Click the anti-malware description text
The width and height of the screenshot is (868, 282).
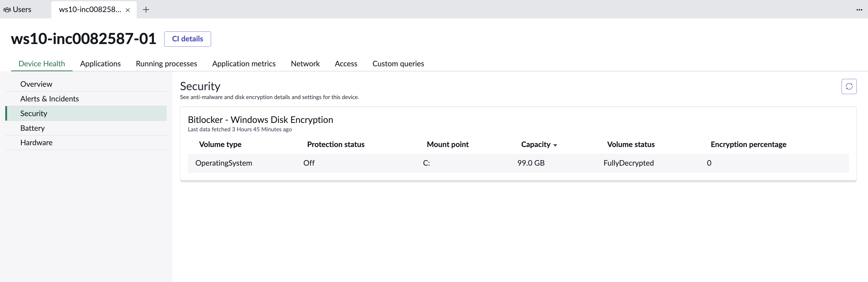(270, 97)
